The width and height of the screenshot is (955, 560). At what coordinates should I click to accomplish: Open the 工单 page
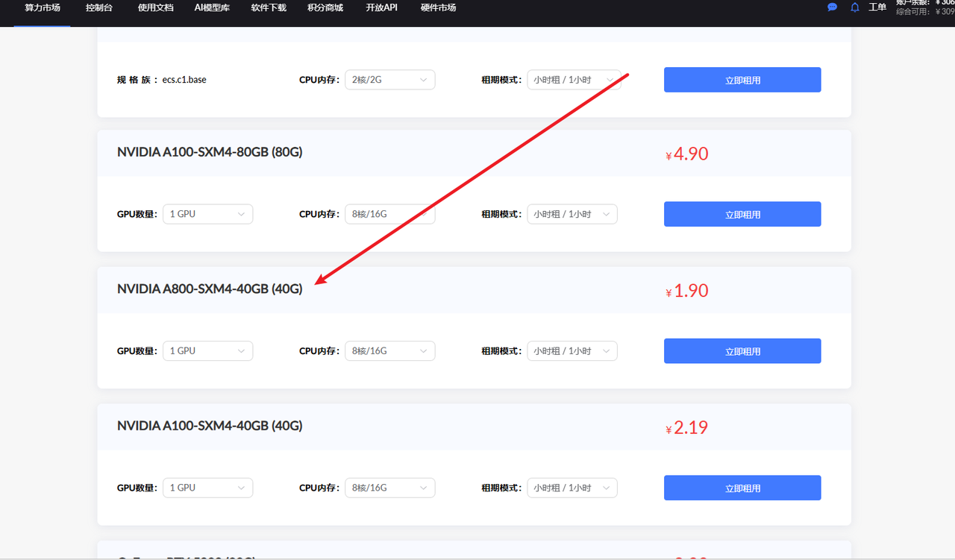[x=877, y=7]
